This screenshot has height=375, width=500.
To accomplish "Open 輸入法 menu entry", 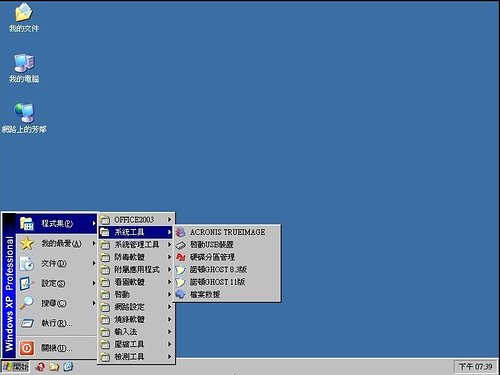I will pos(136,332).
